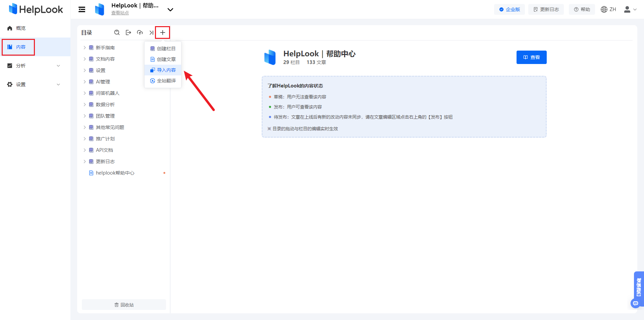Click the 企业版 badge button

509,9
